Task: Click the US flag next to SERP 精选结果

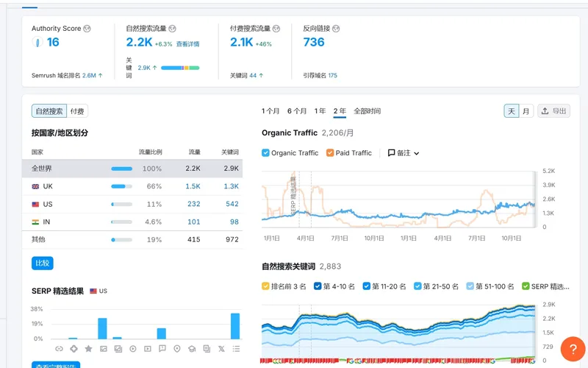Action: point(93,291)
